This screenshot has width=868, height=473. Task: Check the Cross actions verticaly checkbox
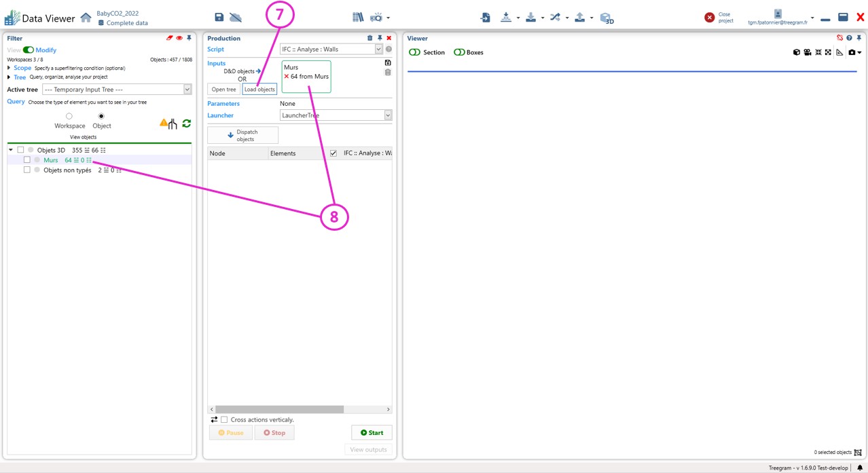[224, 419]
